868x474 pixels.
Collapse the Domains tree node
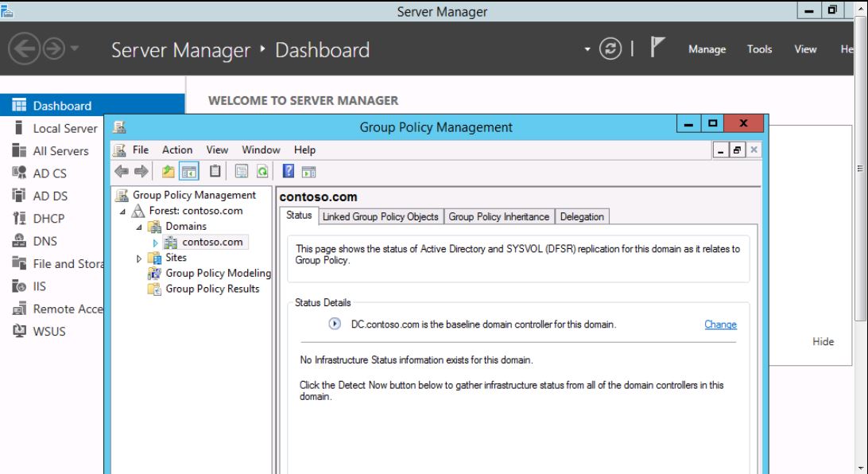point(140,227)
